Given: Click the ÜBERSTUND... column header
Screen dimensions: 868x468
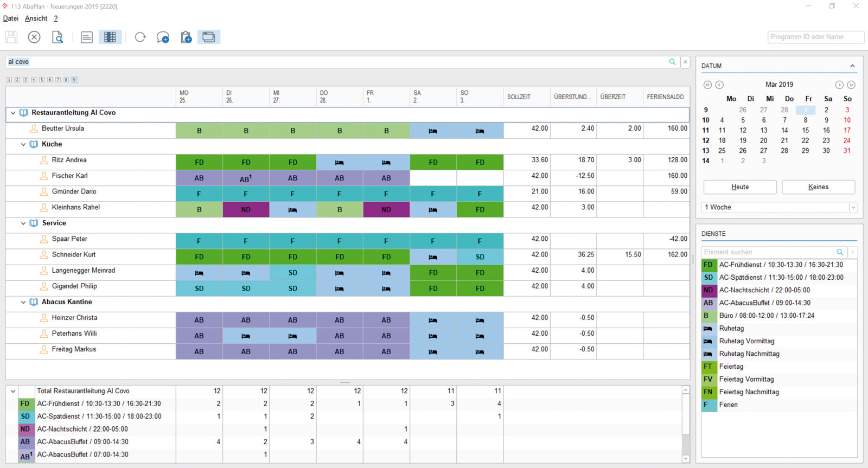Looking at the screenshot, I should 572,97.
